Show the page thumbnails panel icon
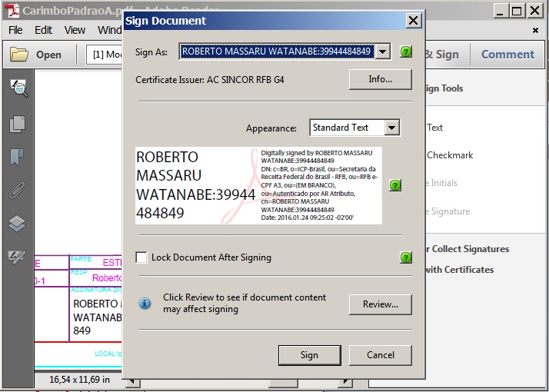549x392 pixels. pos(17,124)
